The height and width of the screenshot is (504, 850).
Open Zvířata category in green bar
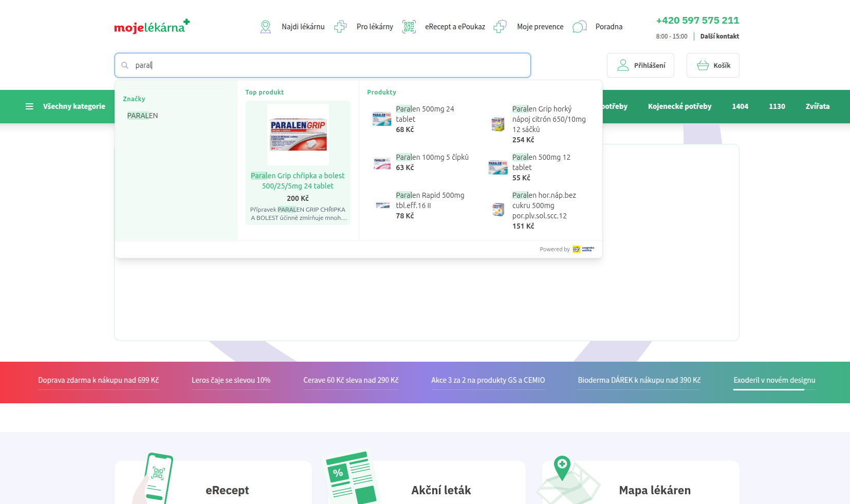[x=817, y=106]
